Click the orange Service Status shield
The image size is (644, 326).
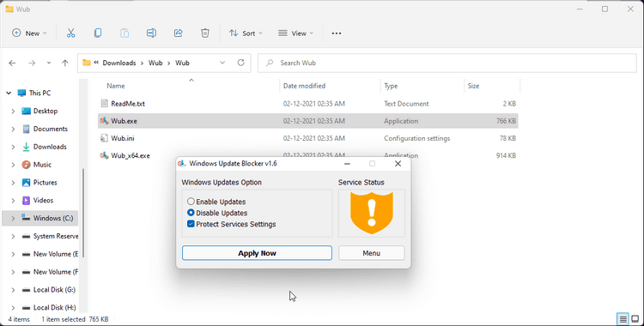(x=372, y=213)
